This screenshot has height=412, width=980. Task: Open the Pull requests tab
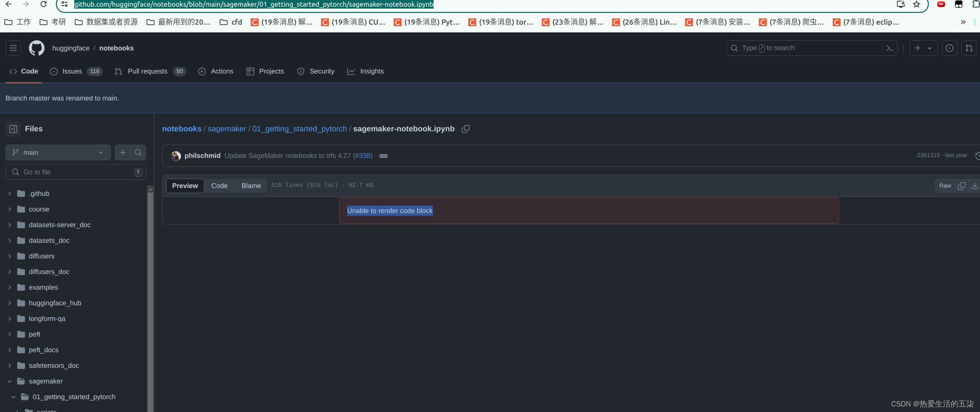pos(150,71)
